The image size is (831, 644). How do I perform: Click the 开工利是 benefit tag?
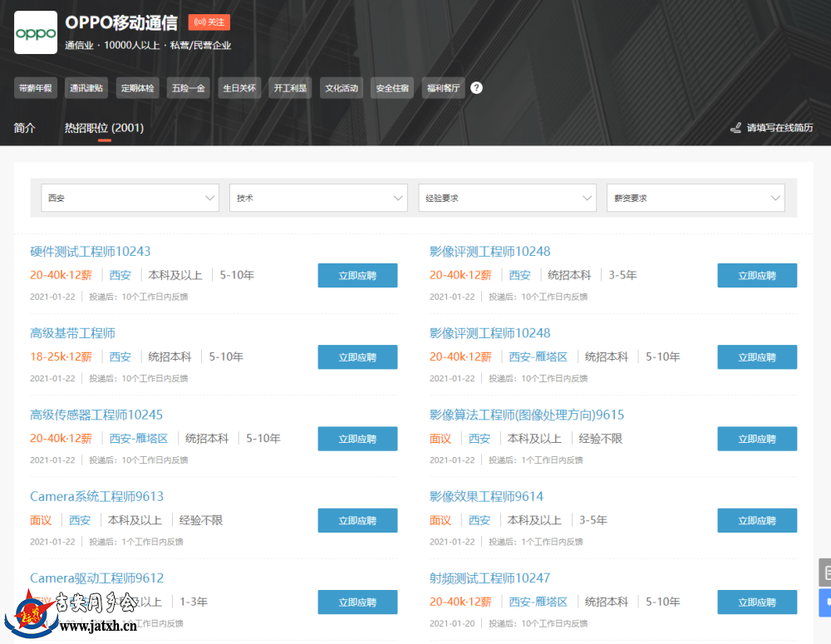(x=290, y=88)
